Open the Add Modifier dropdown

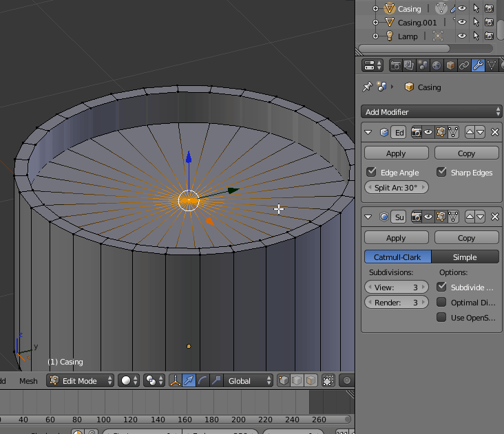click(431, 111)
